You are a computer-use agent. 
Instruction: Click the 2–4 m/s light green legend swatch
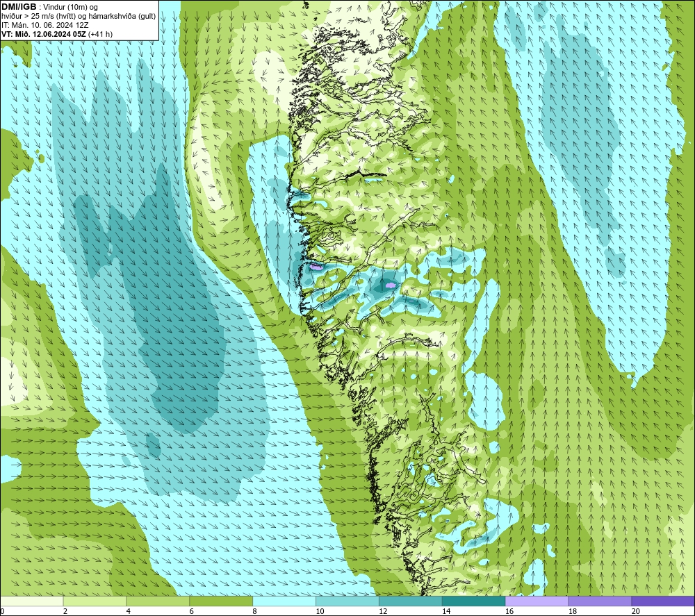coord(95,601)
